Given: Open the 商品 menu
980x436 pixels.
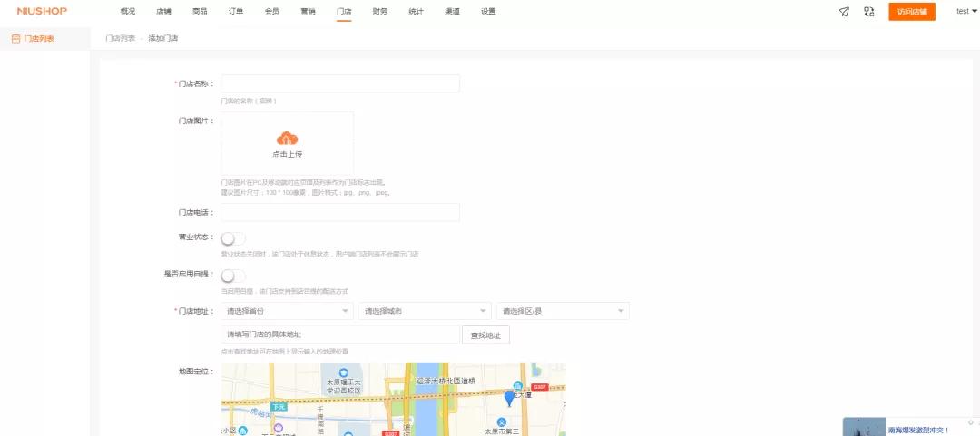Looking at the screenshot, I should (200, 11).
